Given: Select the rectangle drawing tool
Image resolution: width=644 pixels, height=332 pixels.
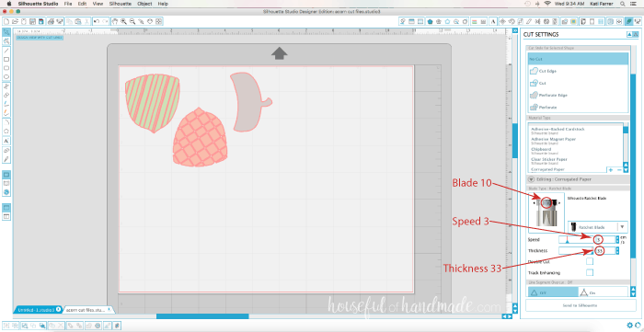Looking at the screenshot, I should (6, 60).
